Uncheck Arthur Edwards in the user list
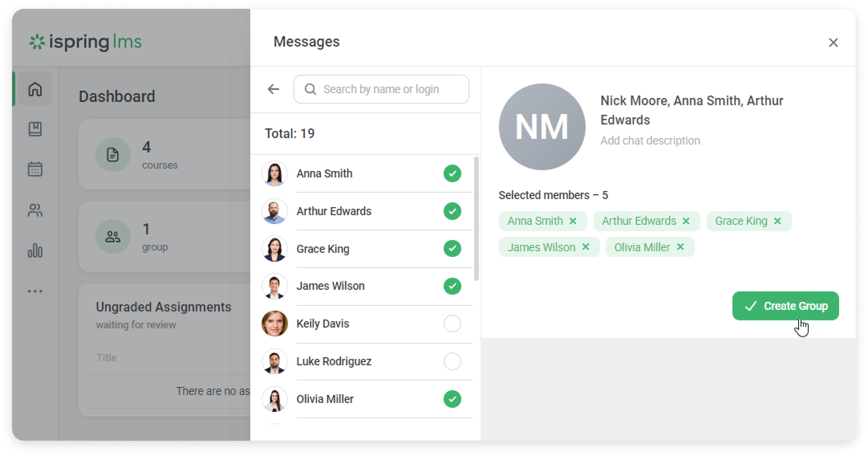868x456 pixels. pyautogui.click(x=452, y=211)
